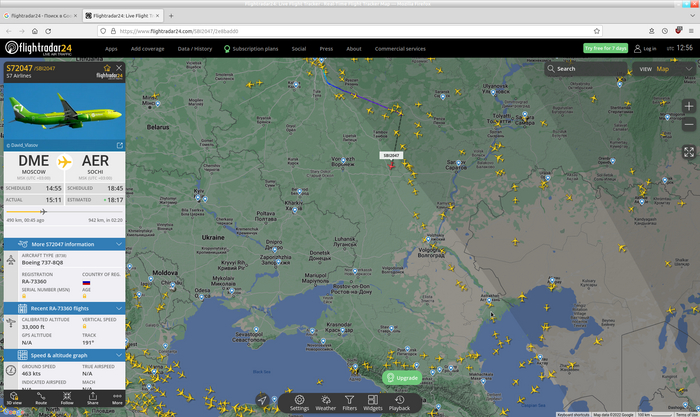This screenshot has width=700, height=417.
Task: Click aircraft type Boeing 737-8Q8
Action: [x=42, y=263]
